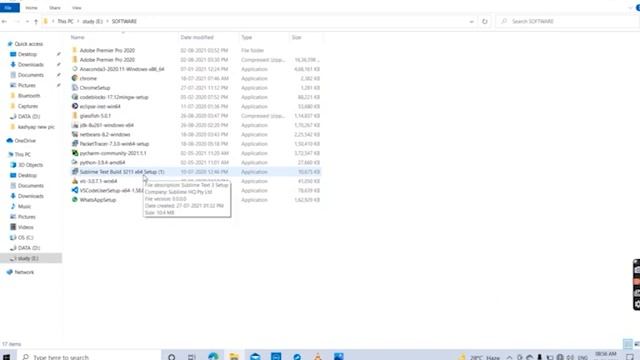This screenshot has height=360, width=640.
Task: Open DATA (D:) under Quick access
Action: (x=29, y=116)
